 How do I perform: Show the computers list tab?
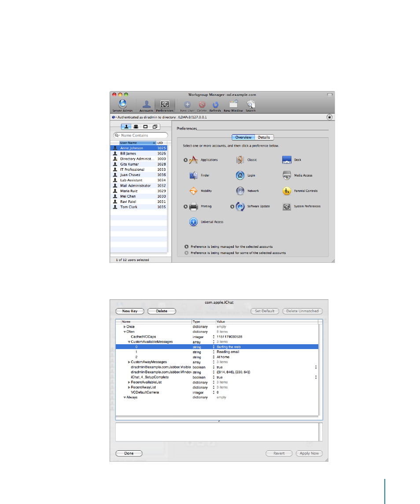145,127
